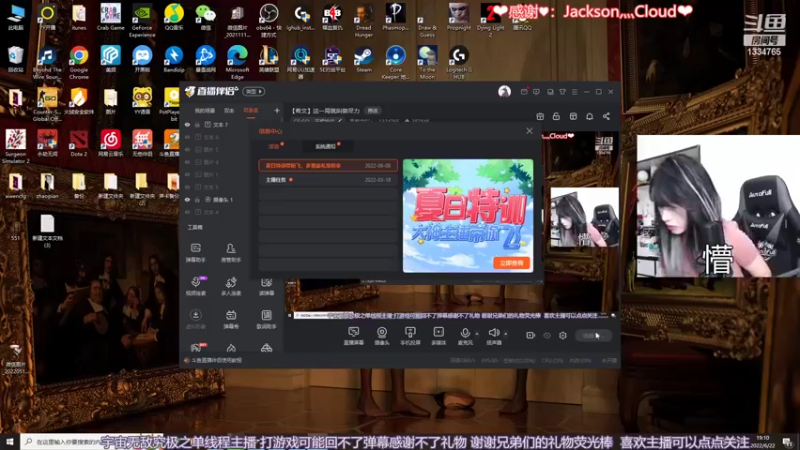Open the 房管助手 tool
The width and height of the screenshot is (800, 450).
(x=231, y=253)
